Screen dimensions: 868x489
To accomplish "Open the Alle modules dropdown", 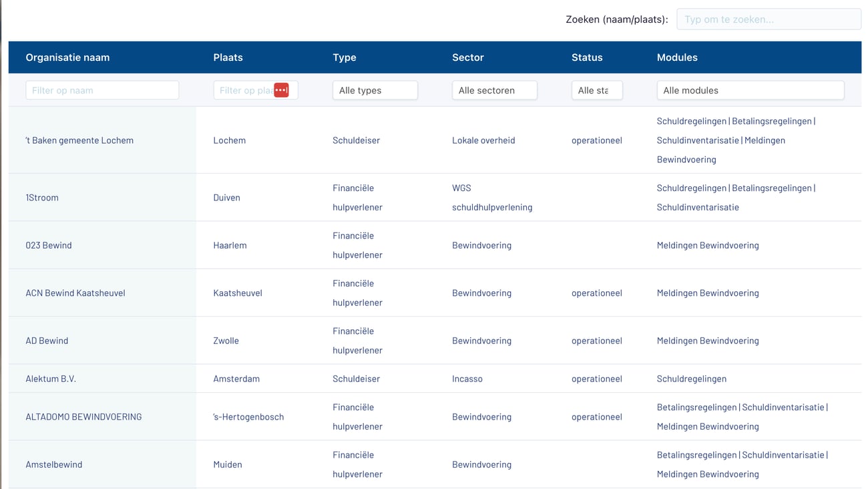I will point(750,90).
